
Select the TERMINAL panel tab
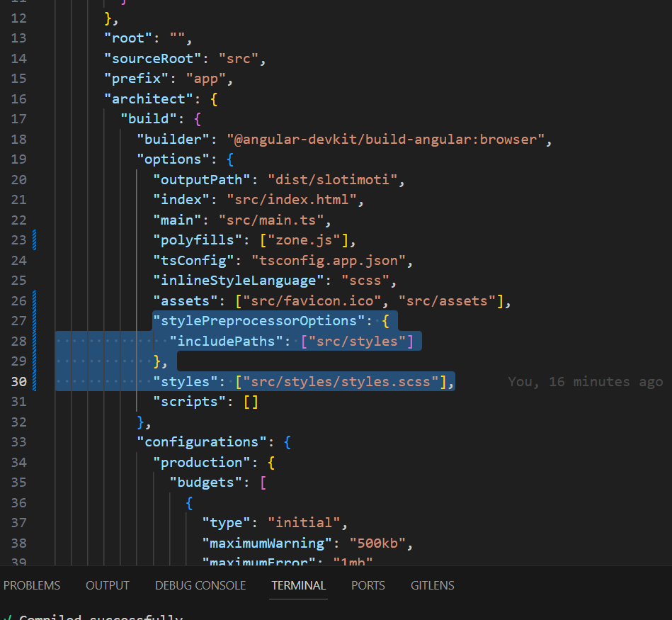[299, 585]
